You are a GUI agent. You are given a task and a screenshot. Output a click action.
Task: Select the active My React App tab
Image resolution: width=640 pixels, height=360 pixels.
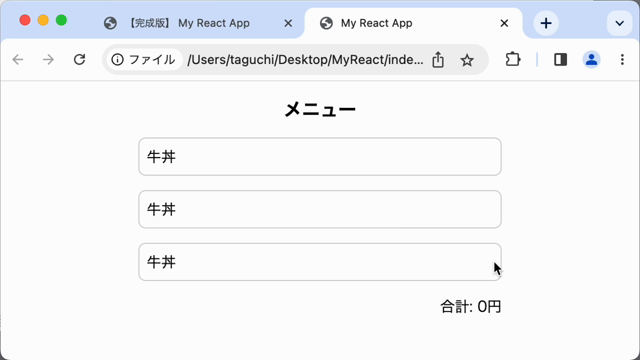pos(412,23)
